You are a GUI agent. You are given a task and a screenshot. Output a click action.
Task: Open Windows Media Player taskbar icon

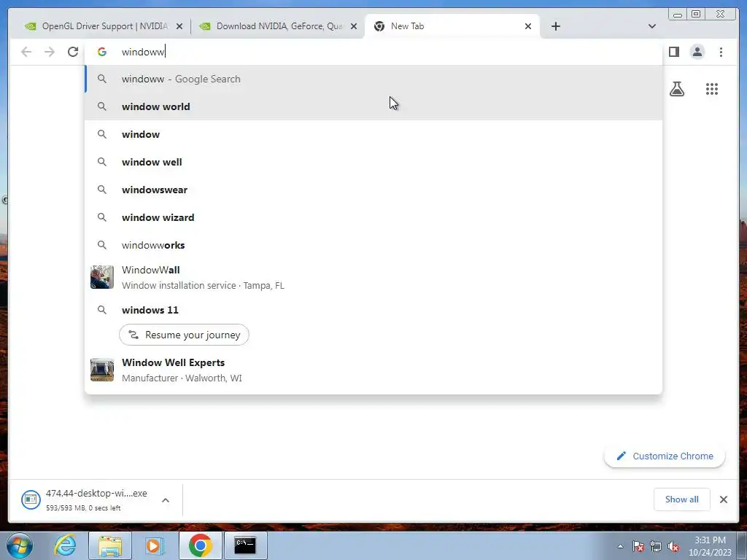pos(155,545)
